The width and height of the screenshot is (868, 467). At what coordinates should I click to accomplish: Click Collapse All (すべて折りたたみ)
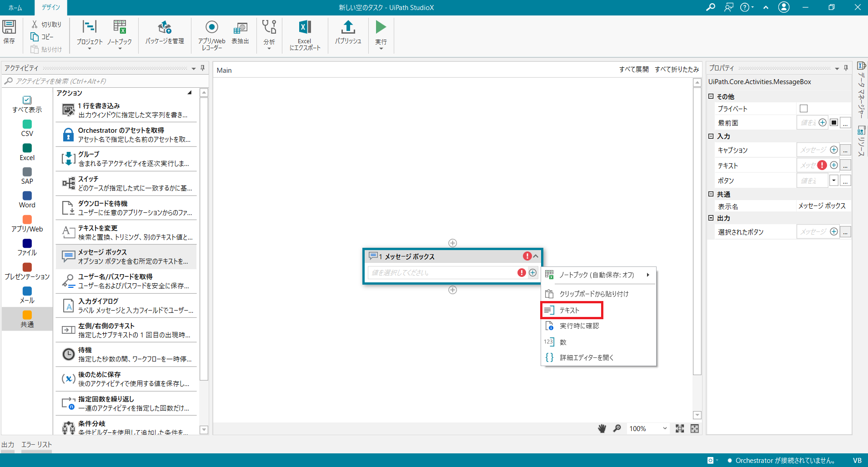click(677, 69)
